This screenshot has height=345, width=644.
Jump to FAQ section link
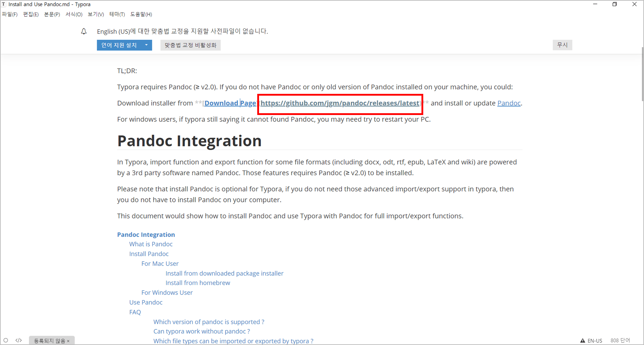(x=135, y=312)
